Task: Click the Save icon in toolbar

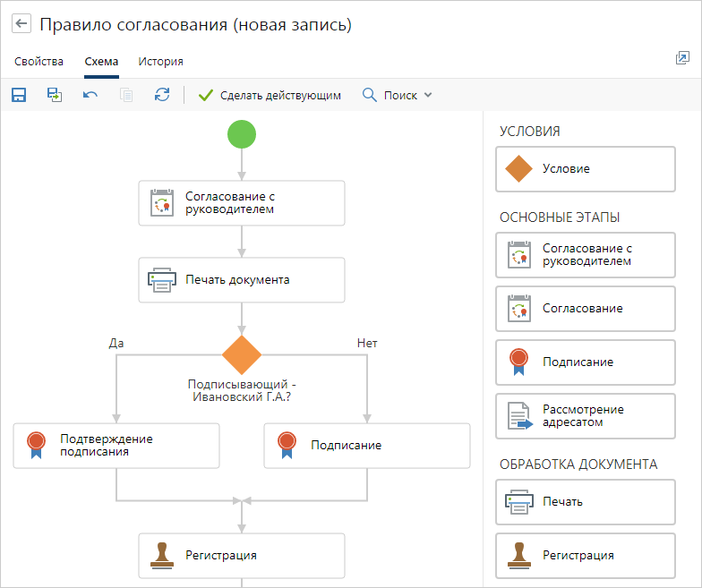Action: (x=19, y=95)
